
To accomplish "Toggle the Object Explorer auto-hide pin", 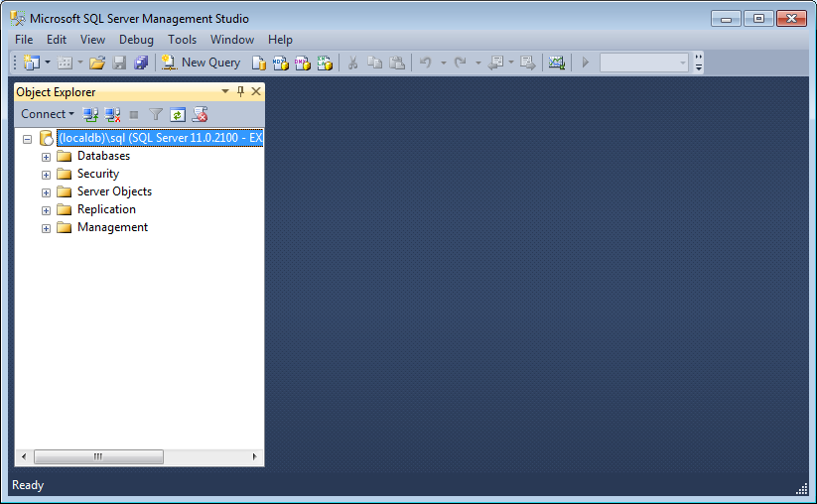I will [240, 91].
